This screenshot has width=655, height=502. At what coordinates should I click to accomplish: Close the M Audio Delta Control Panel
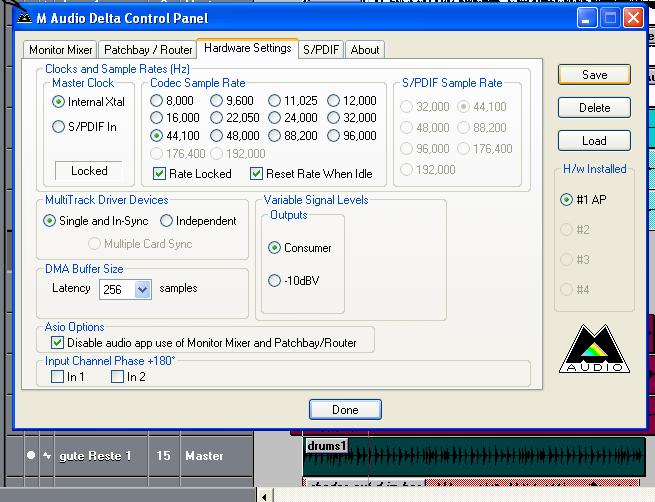(634, 18)
